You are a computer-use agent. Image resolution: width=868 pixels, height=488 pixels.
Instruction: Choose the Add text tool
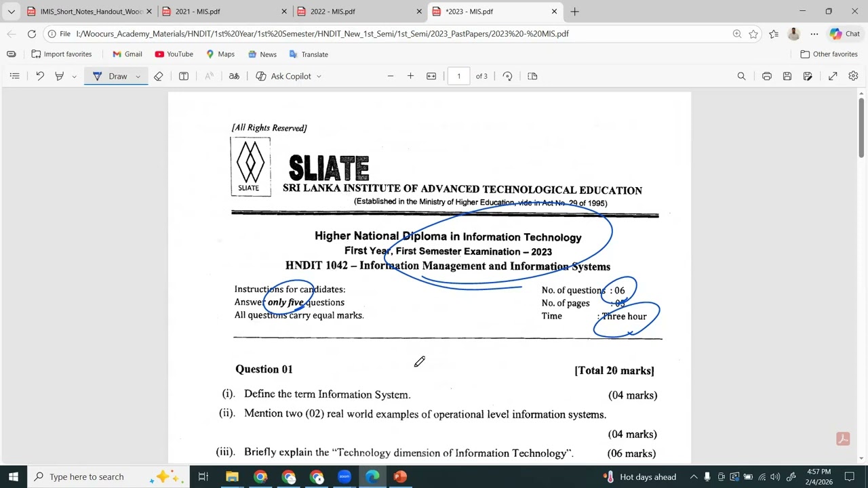pos(184,76)
